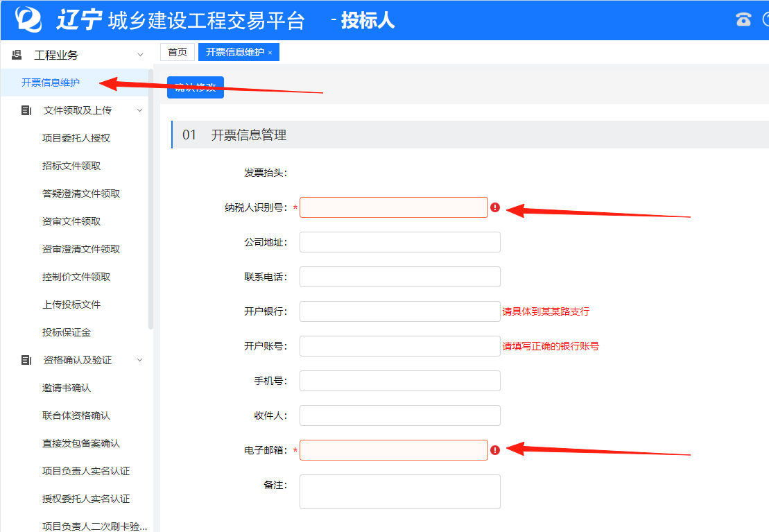Viewport: 769px width, 532px height.
Task: Click the blue 确认修改 button
Action: tap(196, 87)
